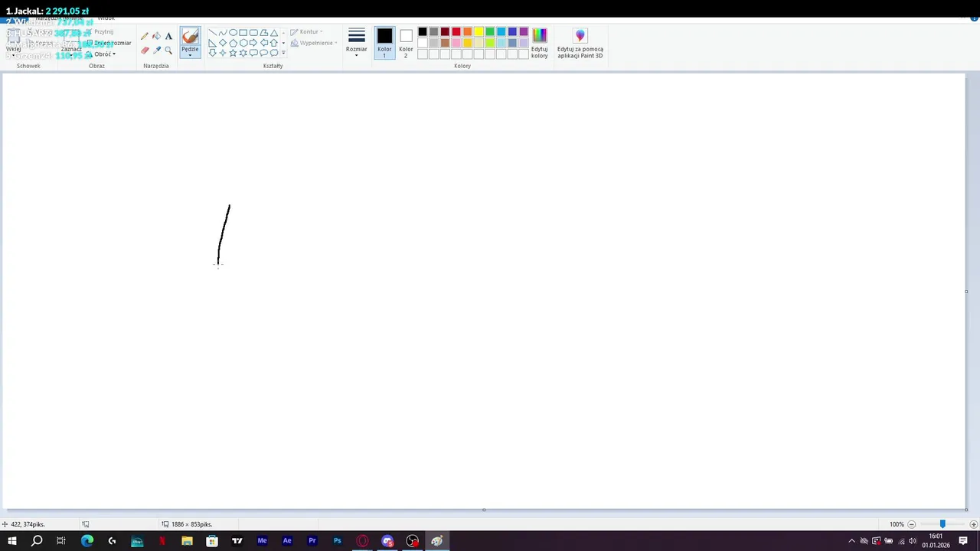Open the Windows Start menu

(x=12, y=541)
